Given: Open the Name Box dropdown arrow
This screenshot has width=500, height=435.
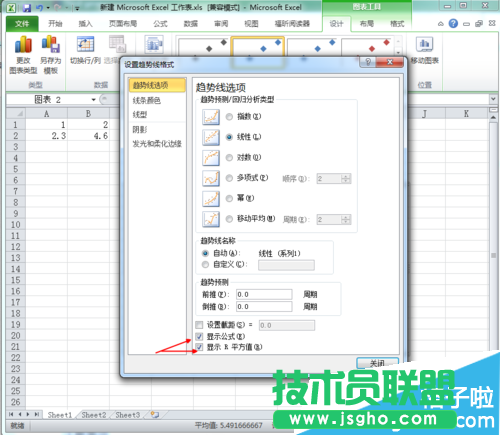Looking at the screenshot, I should pyautogui.click(x=94, y=100).
